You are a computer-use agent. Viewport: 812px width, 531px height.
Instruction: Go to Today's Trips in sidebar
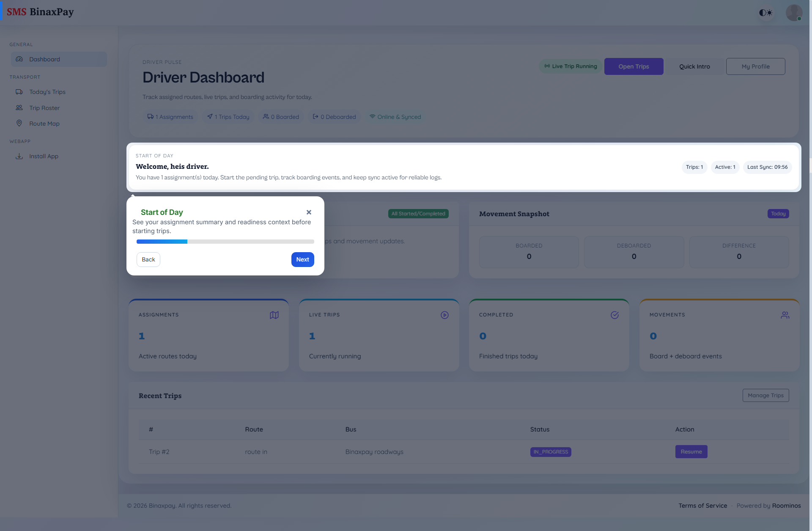[47, 92]
